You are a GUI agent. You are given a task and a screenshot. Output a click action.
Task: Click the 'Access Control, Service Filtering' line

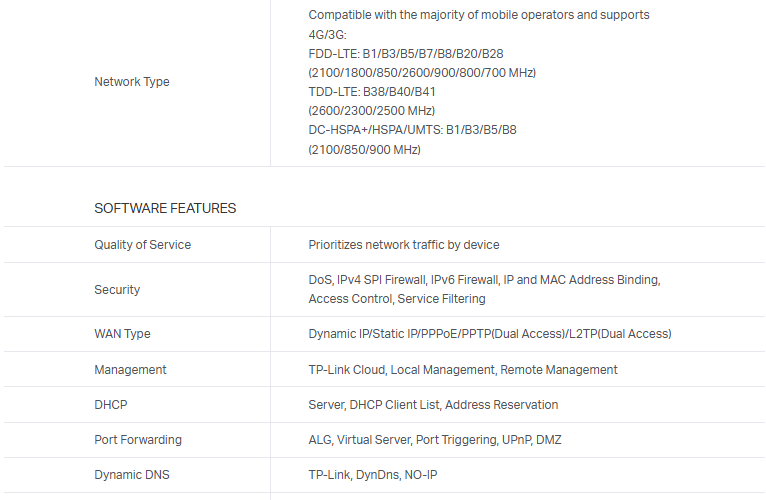[x=397, y=299]
